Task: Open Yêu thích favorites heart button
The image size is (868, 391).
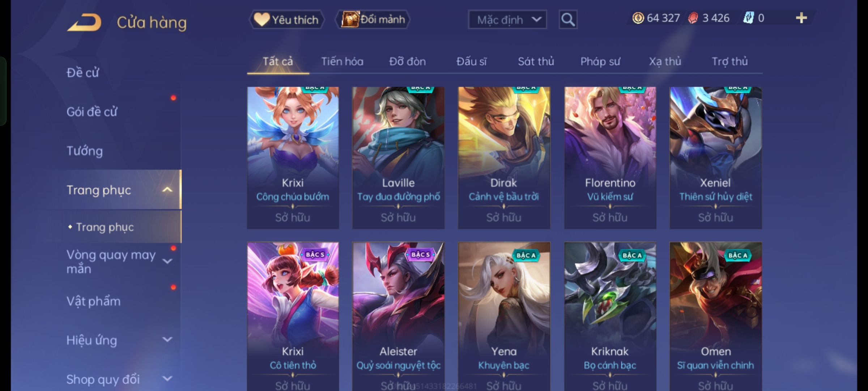Action: tap(286, 20)
